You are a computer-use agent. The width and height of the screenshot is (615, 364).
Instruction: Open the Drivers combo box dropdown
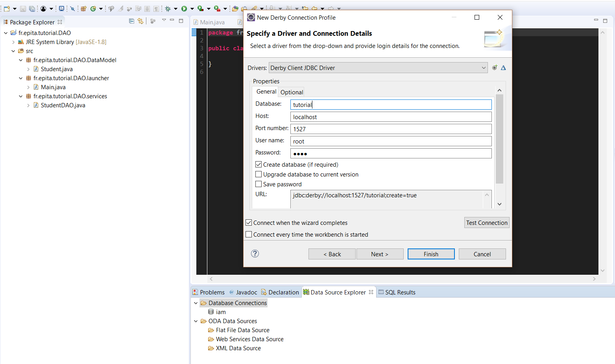484,68
